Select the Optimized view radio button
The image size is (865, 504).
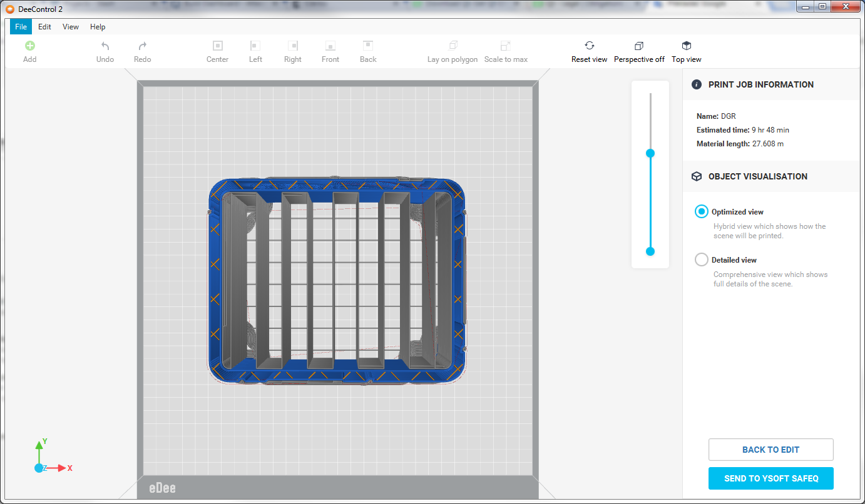[x=702, y=211]
